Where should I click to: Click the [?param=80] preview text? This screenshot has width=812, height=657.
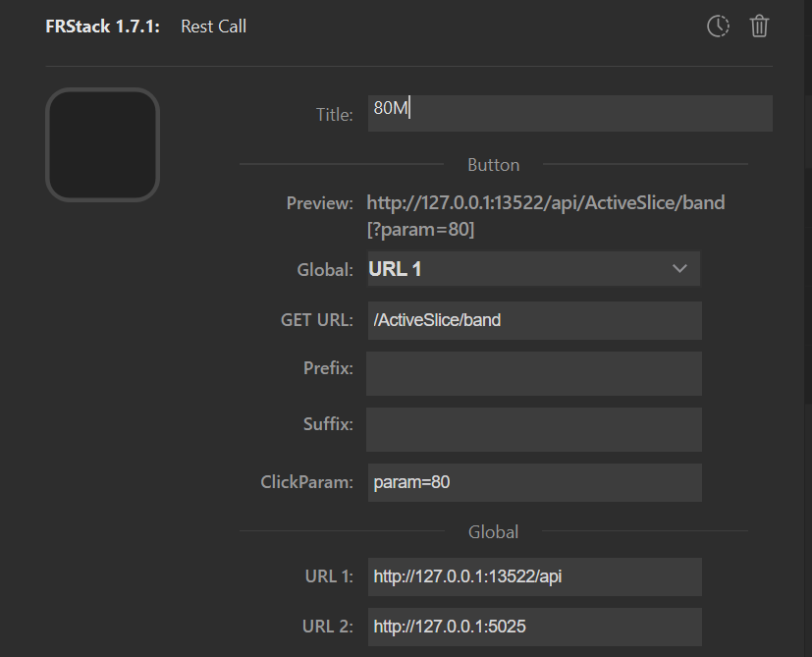pos(420,229)
